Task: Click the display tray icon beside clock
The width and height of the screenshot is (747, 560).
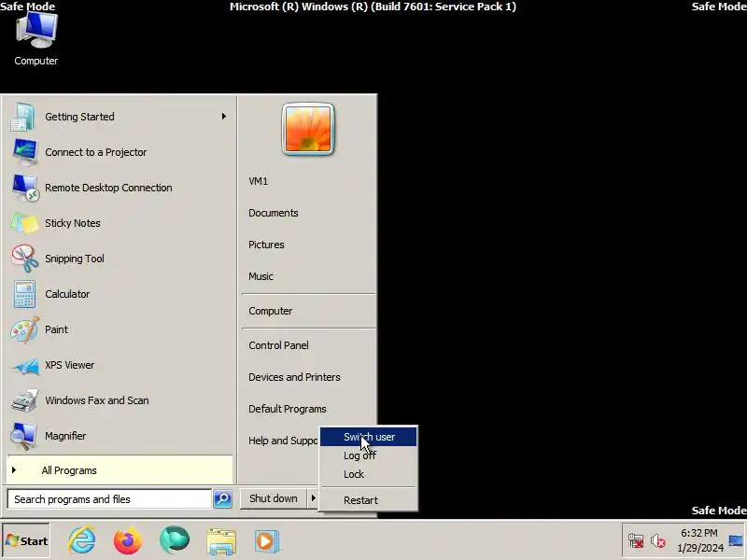Action: pyautogui.click(x=736, y=540)
